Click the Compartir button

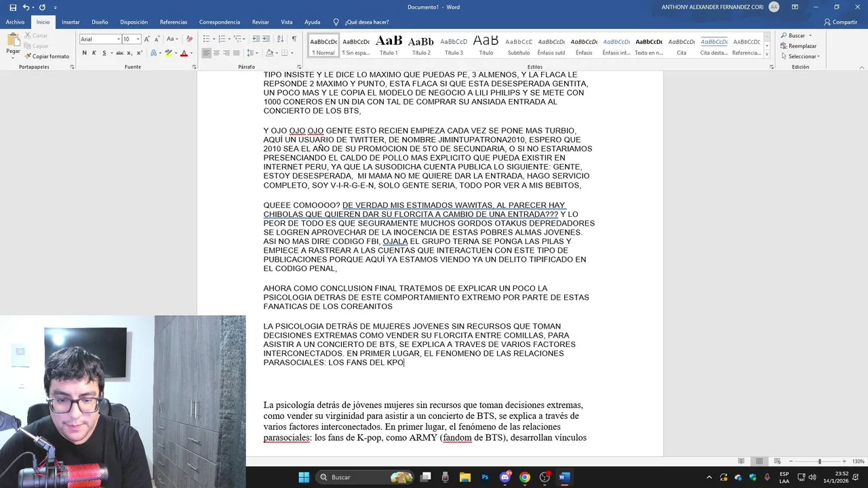tap(841, 22)
